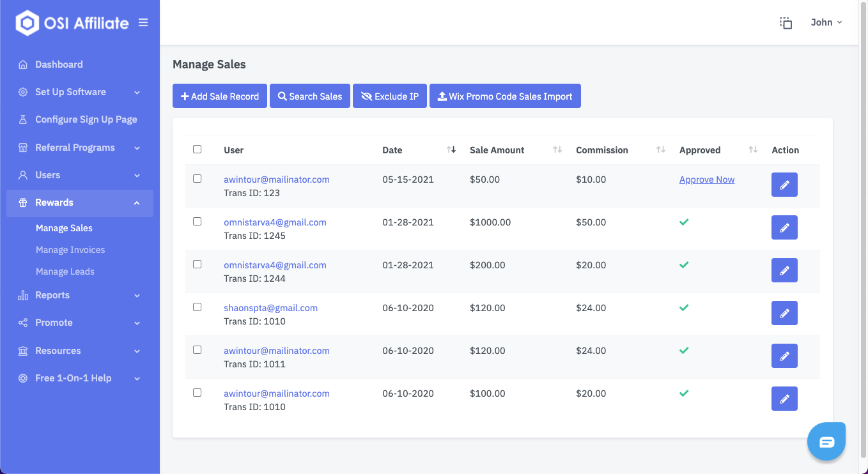Click the Rewards gift icon

coord(23,203)
